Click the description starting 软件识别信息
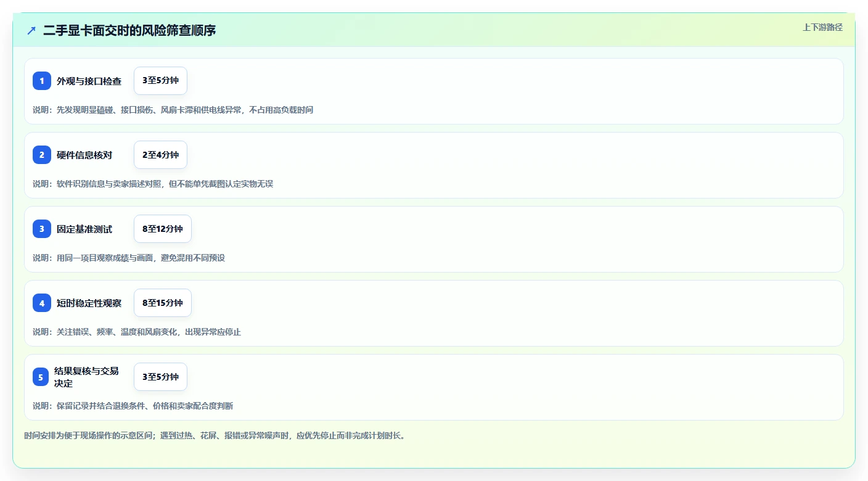 coord(153,184)
